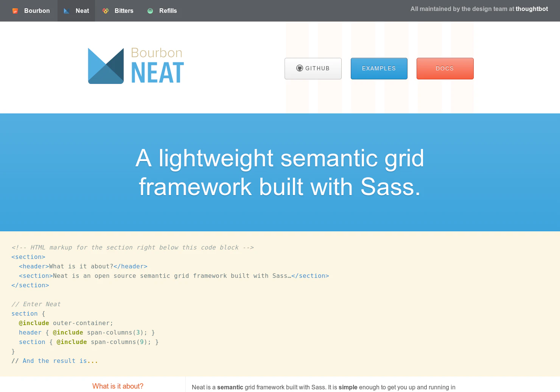Click 'All maintained by the design team at' text

462,9
